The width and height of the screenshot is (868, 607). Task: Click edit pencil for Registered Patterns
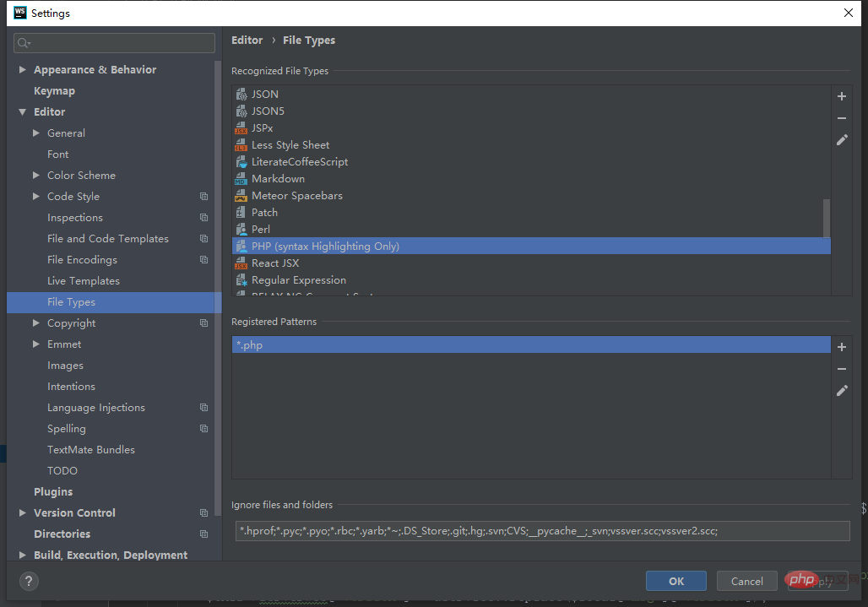tap(842, 391)
